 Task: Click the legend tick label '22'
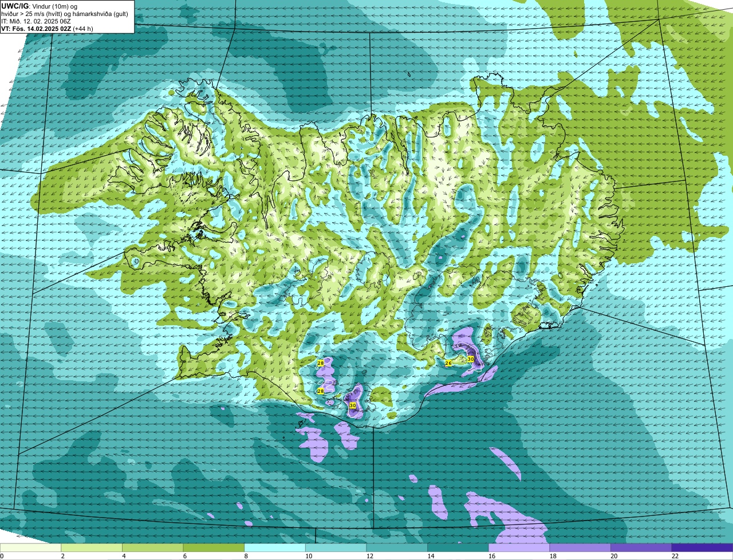tap(675, 556)
